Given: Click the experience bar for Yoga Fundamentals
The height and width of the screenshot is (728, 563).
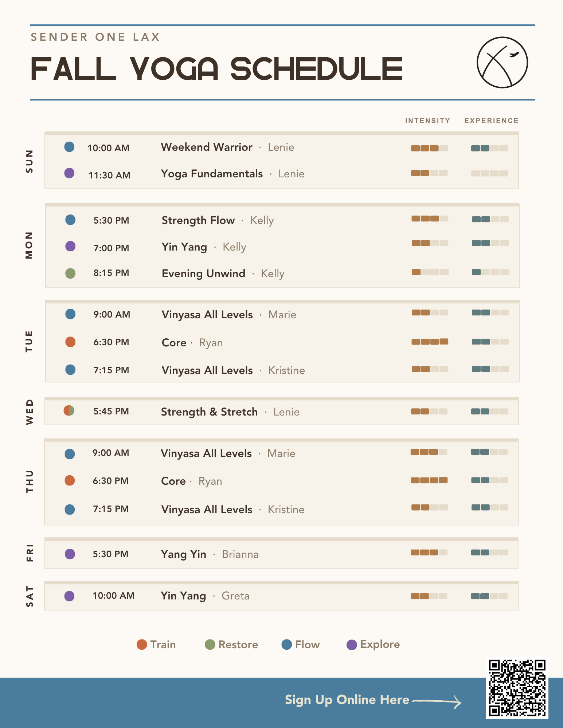Looking at the screenshot, I should coord(489,173).
